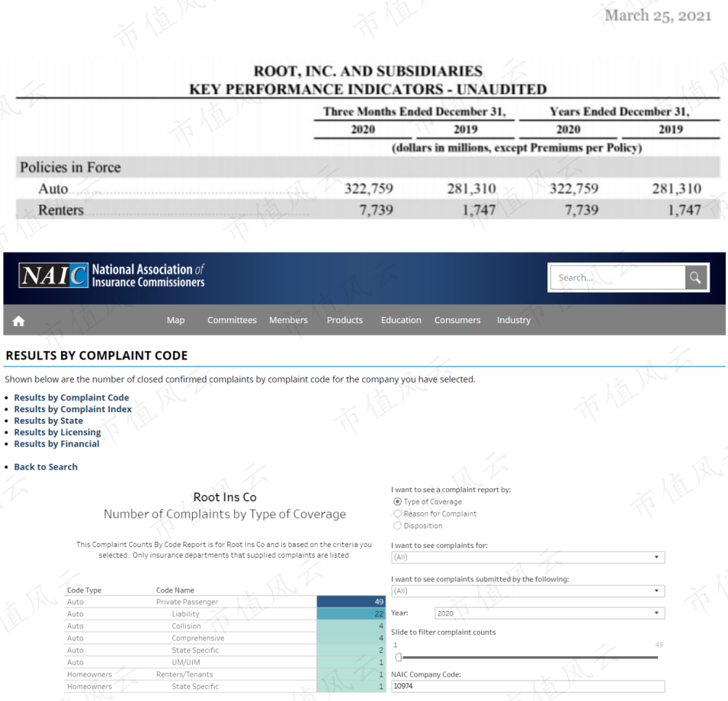Open the Education menu

coord(401,320)
